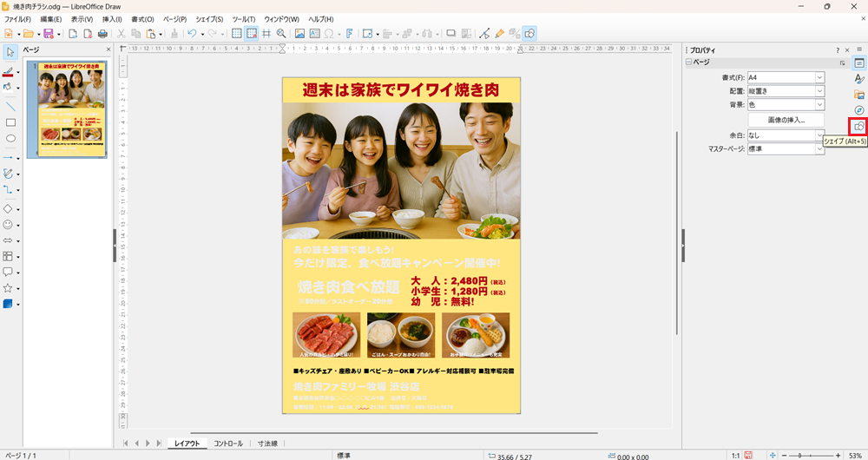Viewport: 868px width, 460px height.
Task: Click the 1:1 zoom button in status bar
Action: [x=735, y=456]
